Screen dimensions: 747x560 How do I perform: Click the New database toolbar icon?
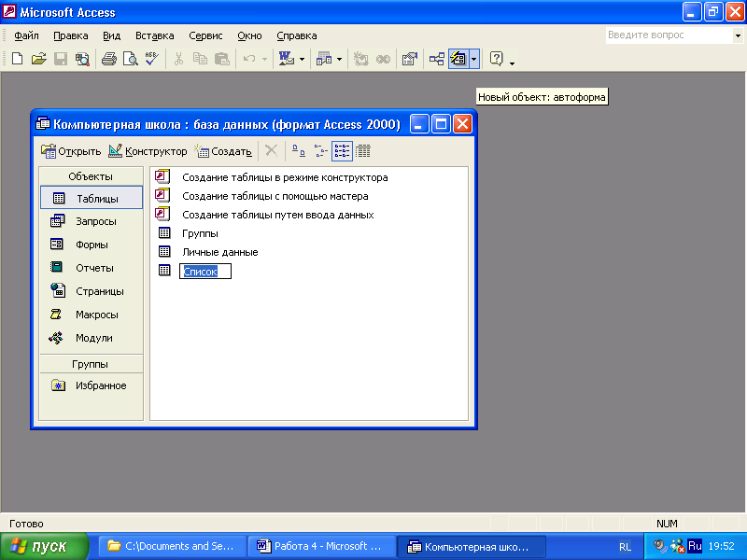(17, 59)
